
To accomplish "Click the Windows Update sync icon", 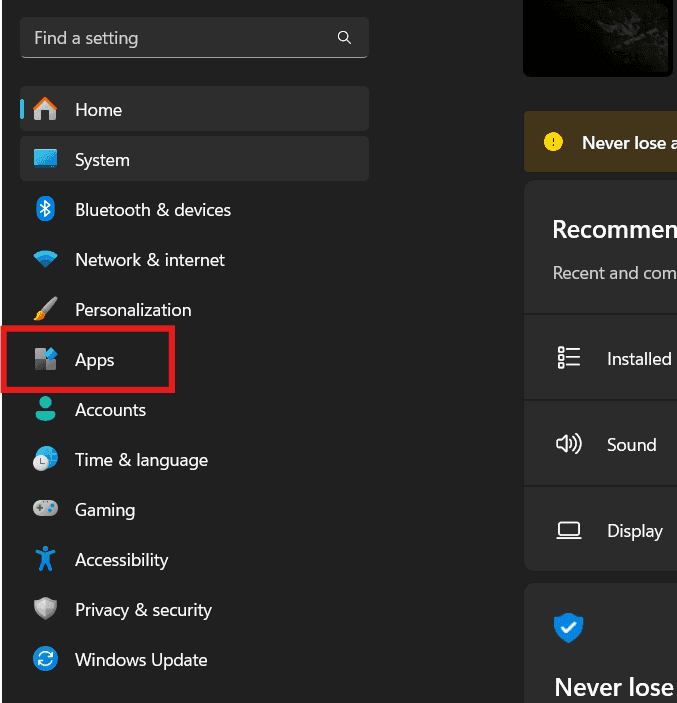I will coord(45,659).
